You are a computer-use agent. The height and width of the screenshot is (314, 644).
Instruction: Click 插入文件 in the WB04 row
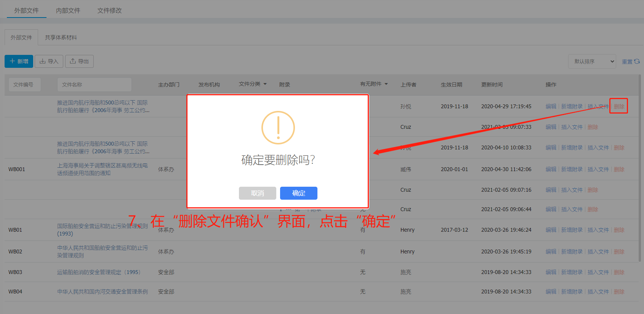[598, 292]
